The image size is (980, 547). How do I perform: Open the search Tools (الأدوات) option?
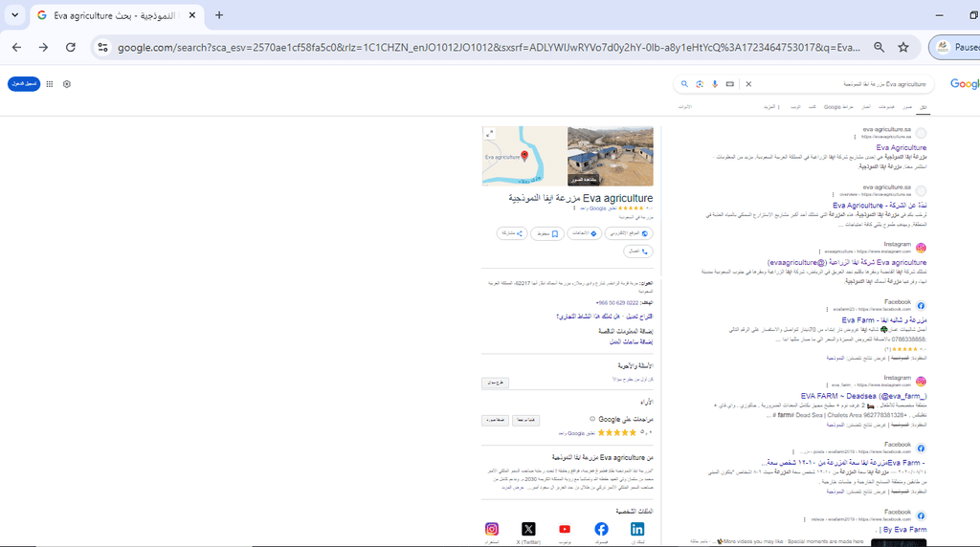685,107
